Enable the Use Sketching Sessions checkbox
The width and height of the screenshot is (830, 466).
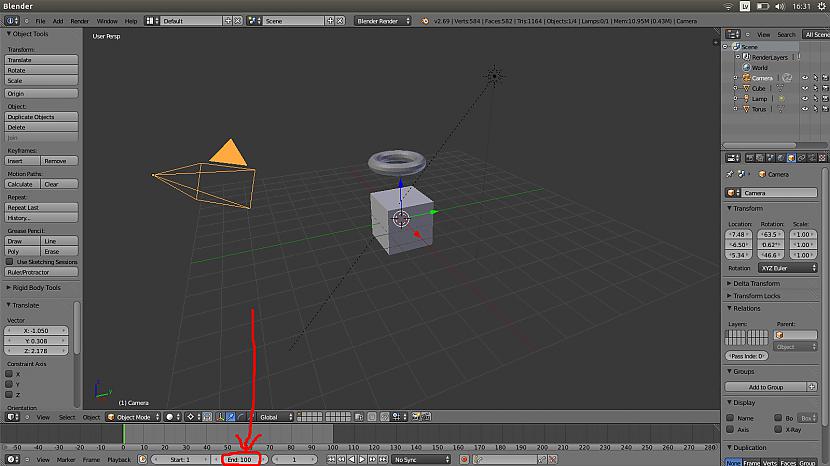(x=10, y=262)
